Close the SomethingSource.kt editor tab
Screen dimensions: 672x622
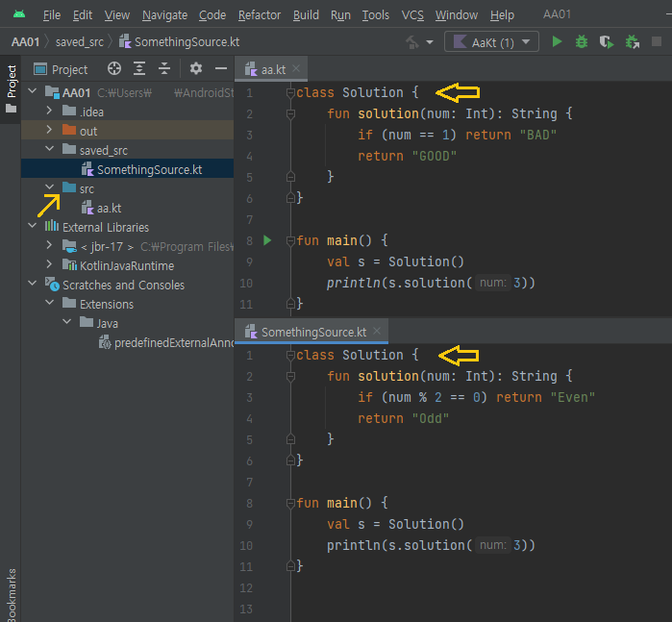coord(377,331)
